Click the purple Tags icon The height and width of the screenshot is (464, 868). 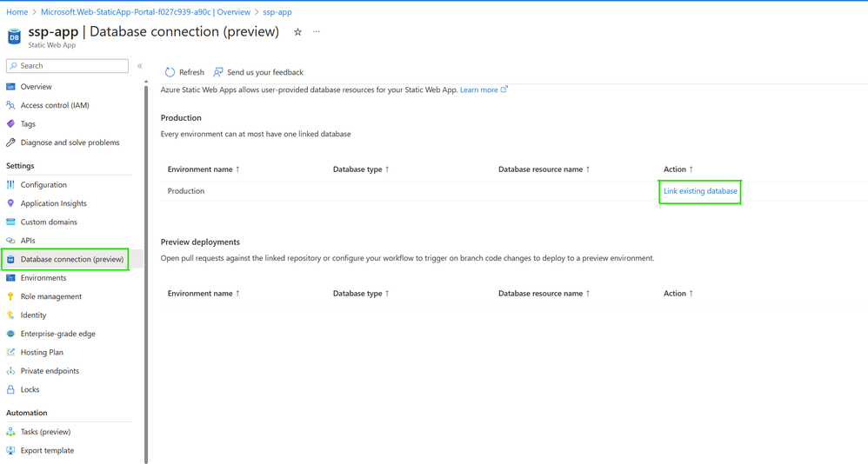[10, 124]
